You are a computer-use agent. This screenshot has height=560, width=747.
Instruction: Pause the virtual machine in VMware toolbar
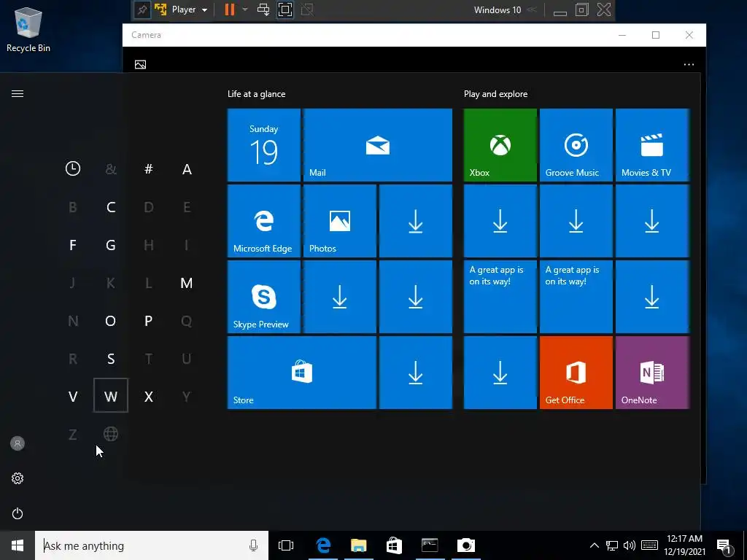click(x=229, y=9)
